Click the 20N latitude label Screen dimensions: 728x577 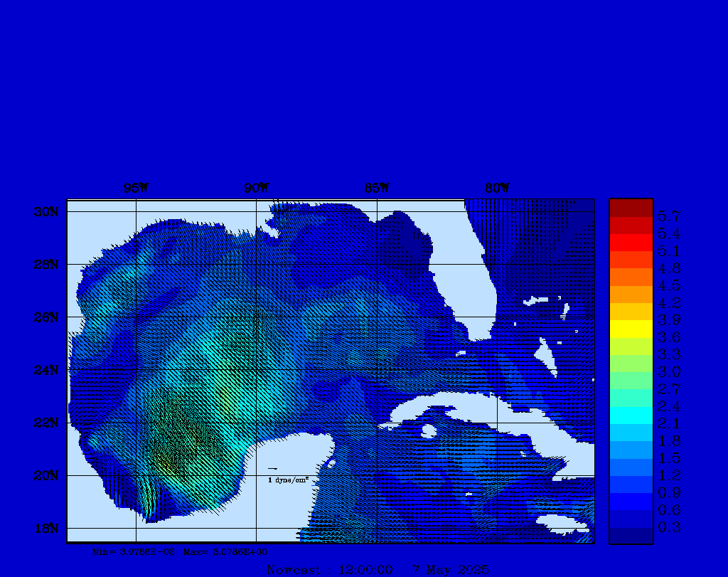(x=45, y=476)
